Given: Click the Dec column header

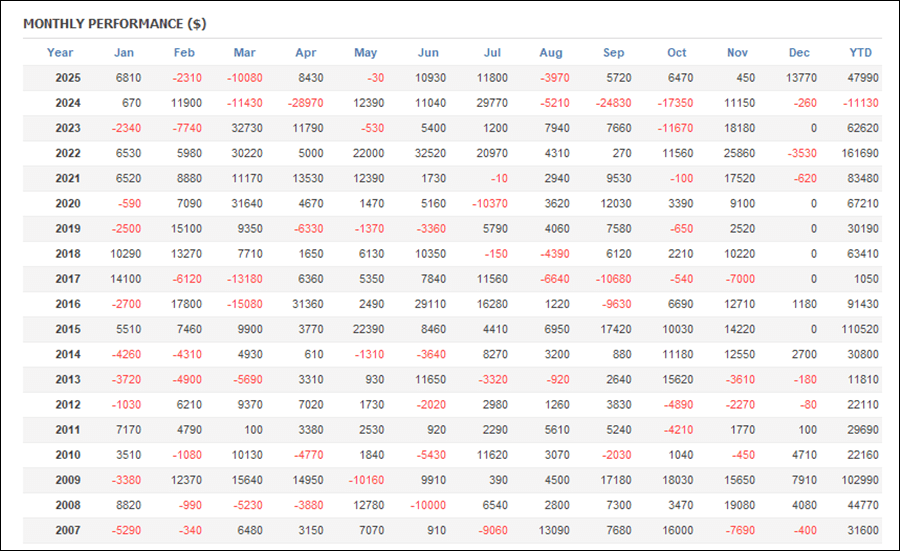Looking at the screenshot, I should click(x=799, y=53).
